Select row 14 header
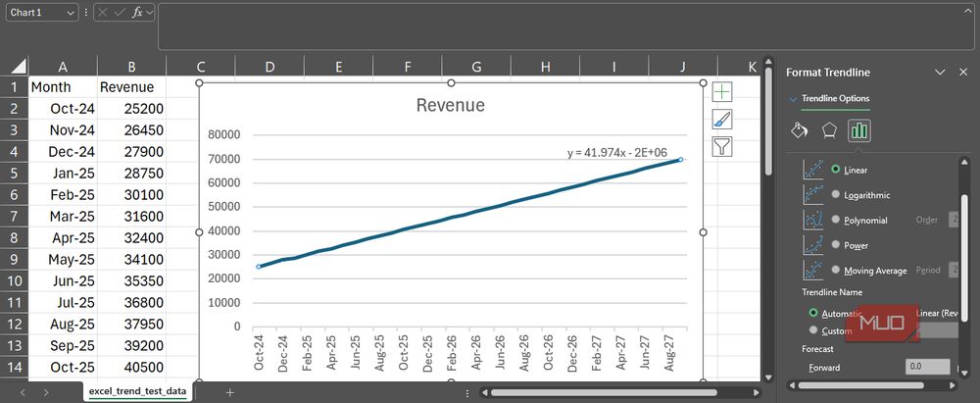980x403 pixels. point(14,368)
